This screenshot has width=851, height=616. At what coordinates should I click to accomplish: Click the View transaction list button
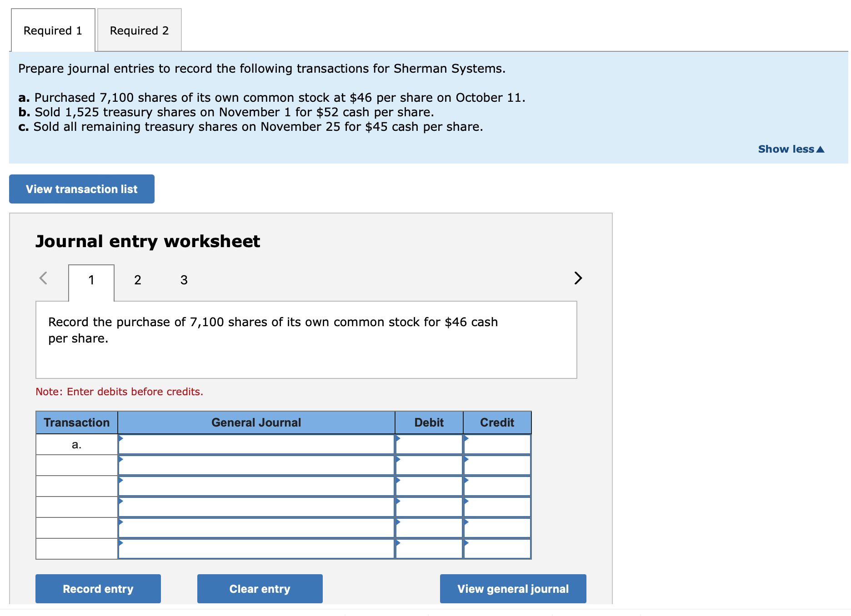coord(81,189)
